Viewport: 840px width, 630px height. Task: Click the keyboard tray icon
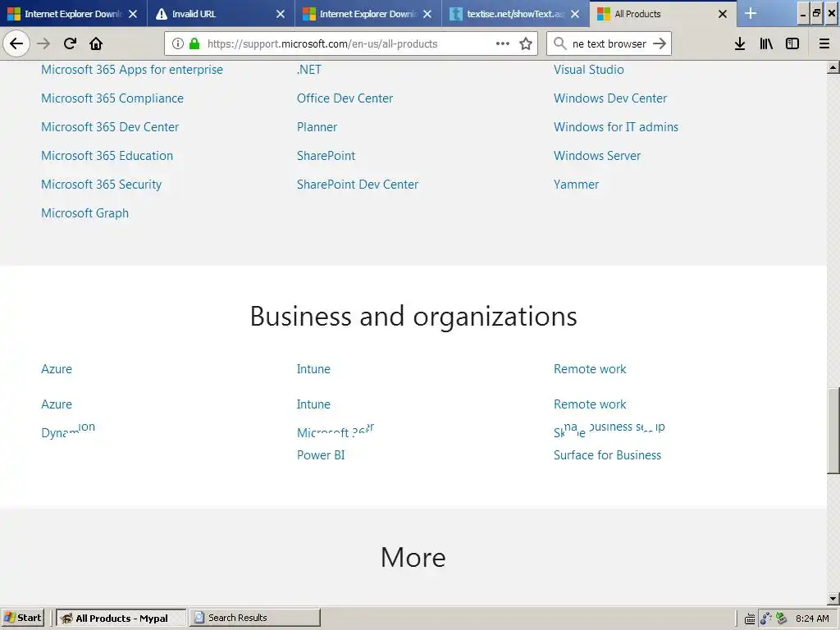(750, 619)
